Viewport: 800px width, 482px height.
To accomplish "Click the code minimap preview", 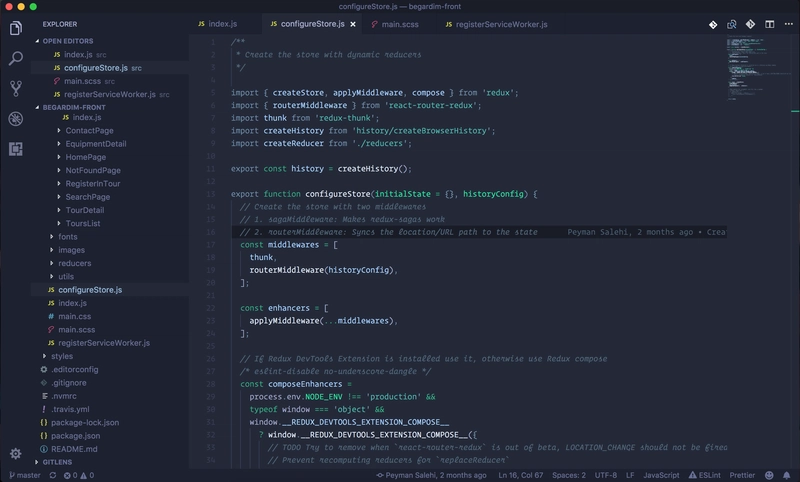I will point(757,68).
